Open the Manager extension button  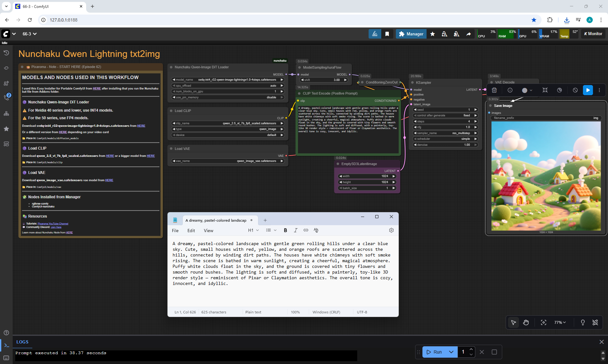[411, 34]
